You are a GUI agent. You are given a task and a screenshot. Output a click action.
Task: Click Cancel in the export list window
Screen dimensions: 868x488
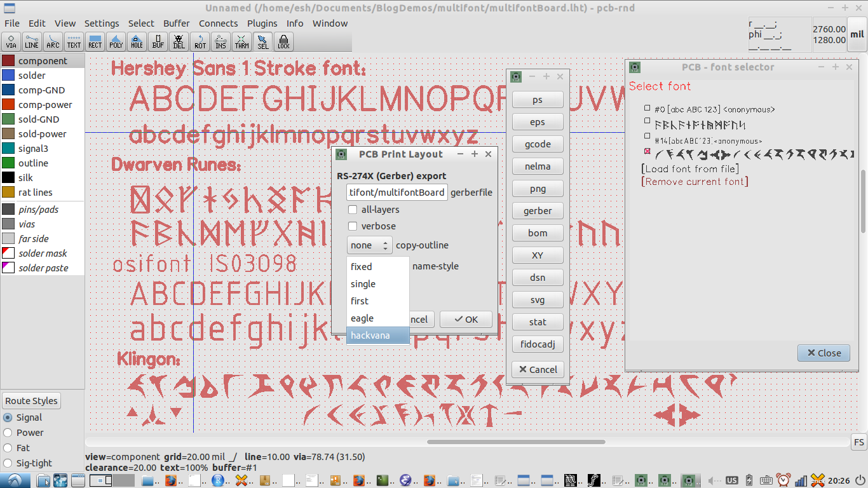pyautogui.click(x=538, y=370)
